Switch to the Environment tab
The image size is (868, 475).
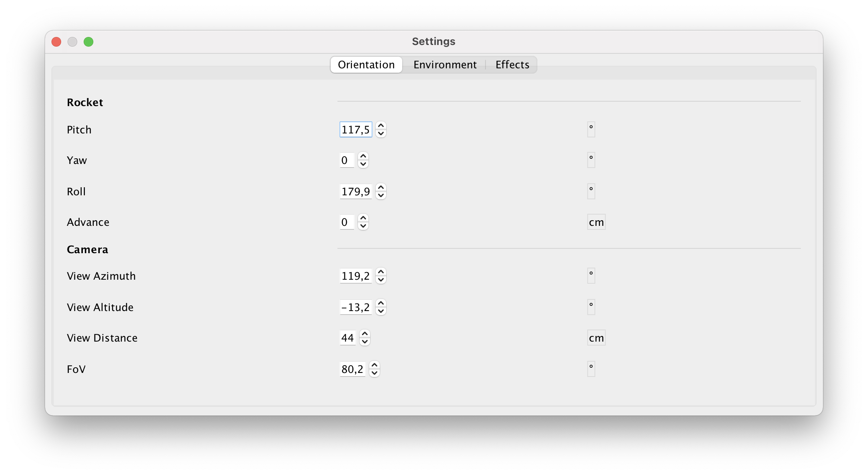445,64
